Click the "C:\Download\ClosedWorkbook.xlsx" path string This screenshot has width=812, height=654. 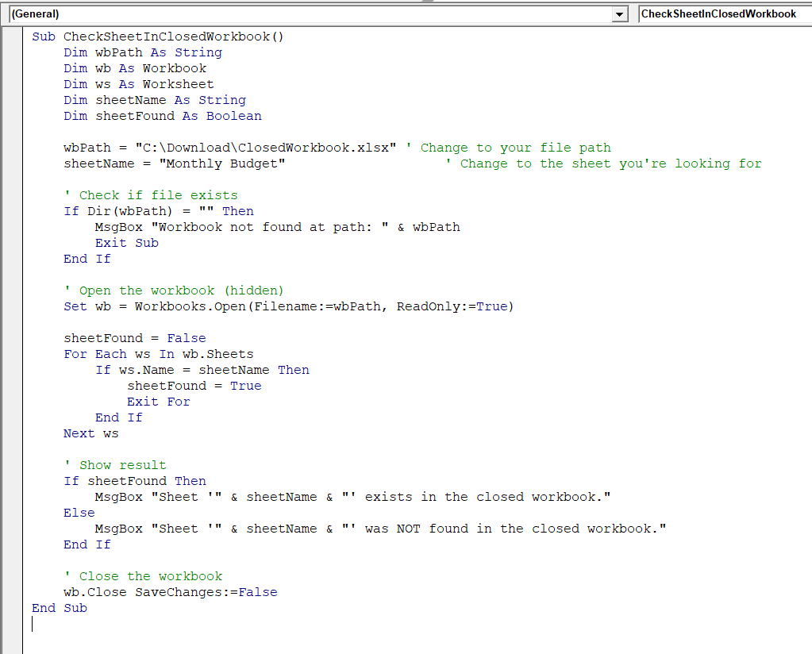click(x=265, y=148)
